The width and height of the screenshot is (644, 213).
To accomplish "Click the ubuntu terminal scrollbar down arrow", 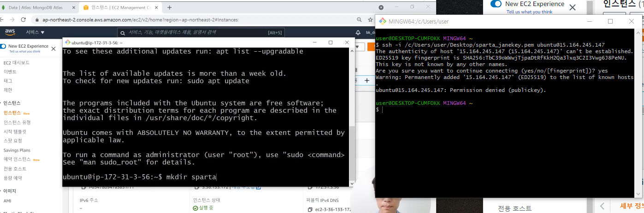I will click(352, 184).
